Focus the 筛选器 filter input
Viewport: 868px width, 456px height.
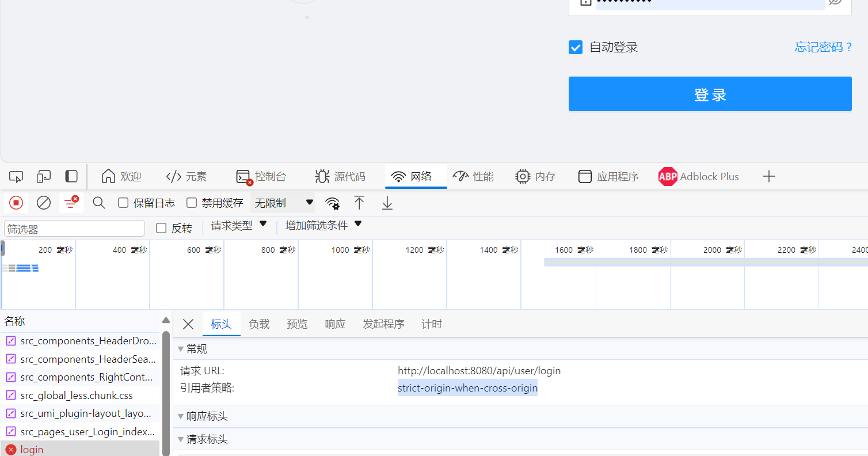point(74,229)
